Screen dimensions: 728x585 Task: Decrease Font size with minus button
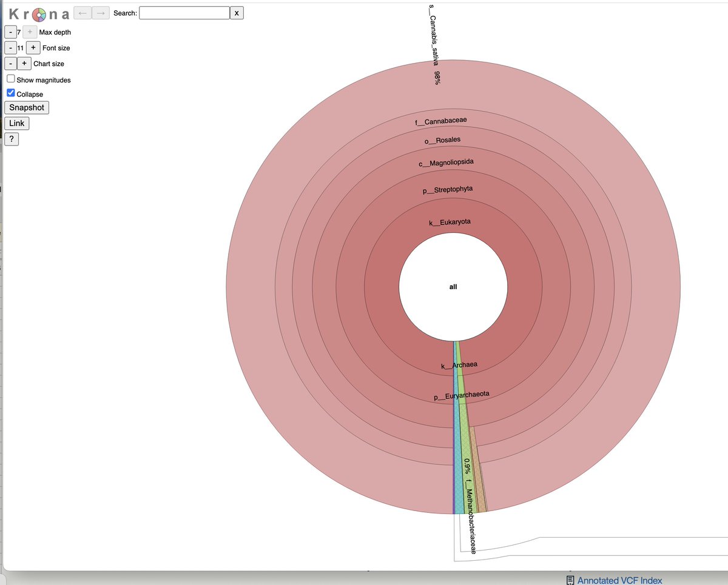point(11,48)
